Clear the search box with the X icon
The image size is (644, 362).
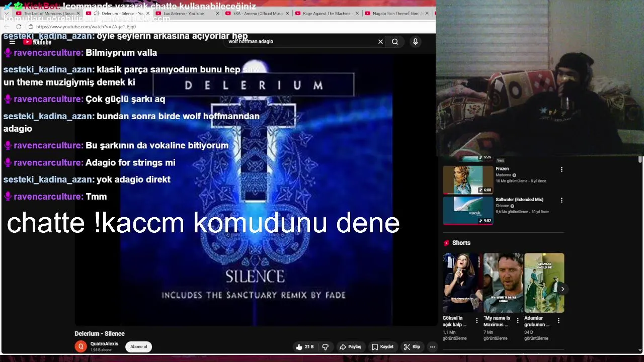point(380,42)
